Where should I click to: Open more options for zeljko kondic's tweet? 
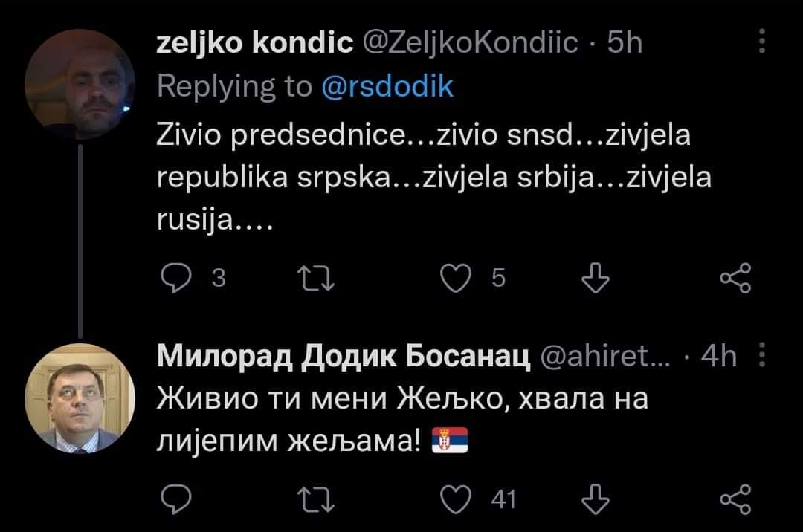pos(762,42)
